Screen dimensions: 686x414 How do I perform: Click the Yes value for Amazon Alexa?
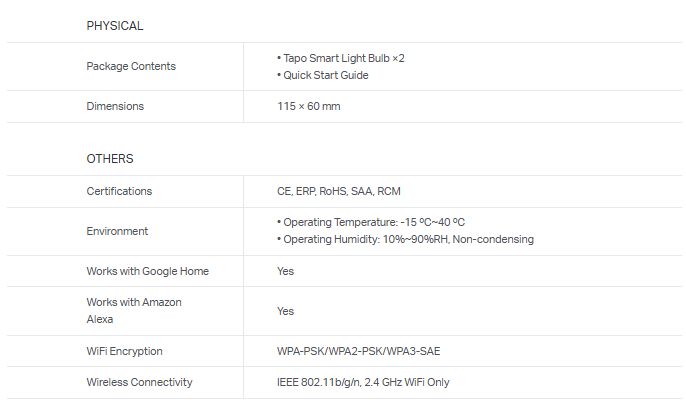click(286, 311)
